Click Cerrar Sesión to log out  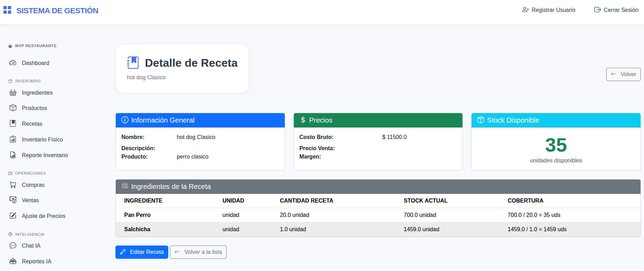coord(616,10)
